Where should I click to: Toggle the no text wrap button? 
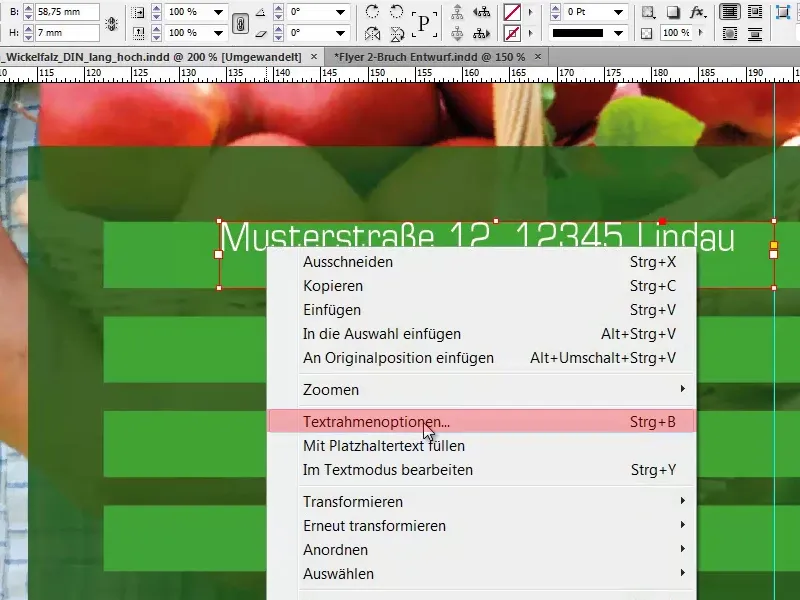tap(730, 12)
